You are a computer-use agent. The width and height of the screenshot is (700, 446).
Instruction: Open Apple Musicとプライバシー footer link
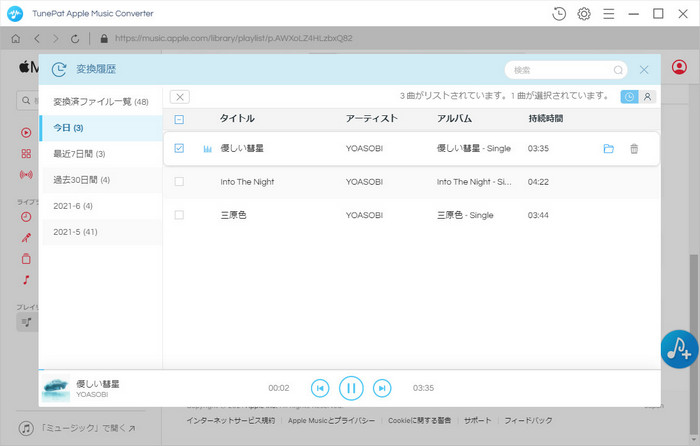pyautogui.click(x=331, y=421)
